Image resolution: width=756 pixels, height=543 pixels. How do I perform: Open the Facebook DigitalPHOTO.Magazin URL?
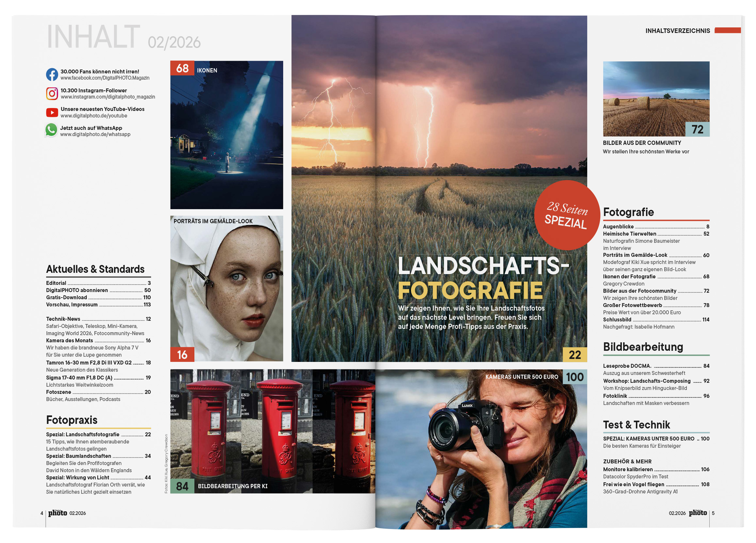105,78
